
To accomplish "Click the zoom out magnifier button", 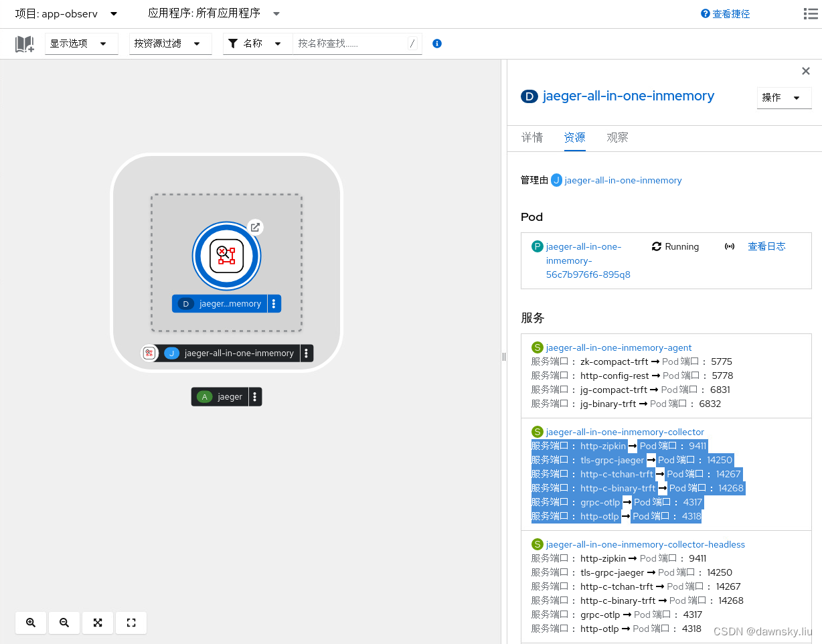I will tap(64, 623).
